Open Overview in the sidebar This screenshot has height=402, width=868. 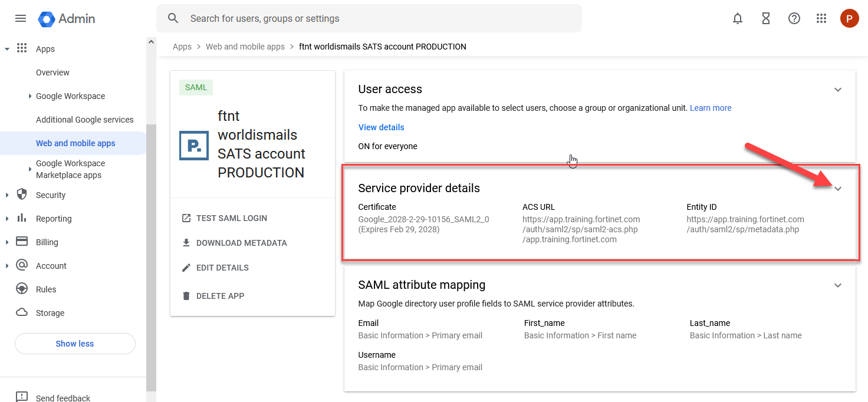(52, 73)
